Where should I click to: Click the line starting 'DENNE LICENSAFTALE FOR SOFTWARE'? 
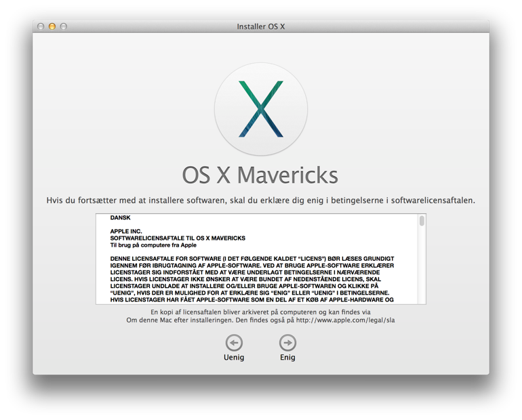(x=252, y=259)
